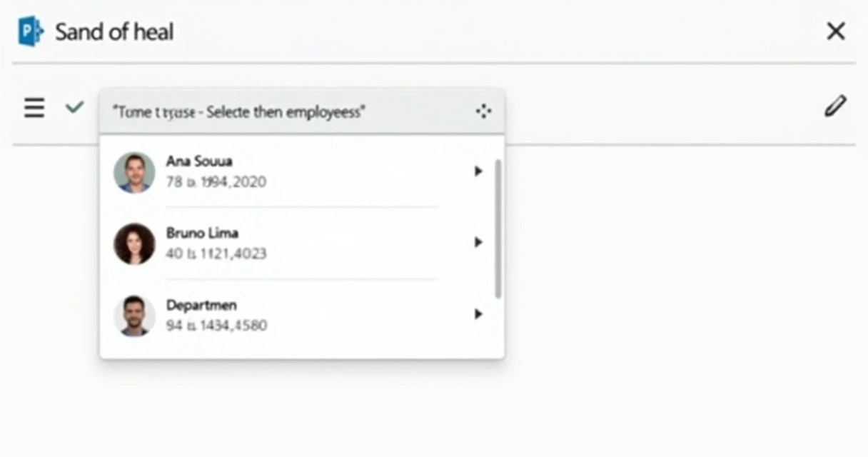Close the Sand of heal window
The width and height of the screenshot is (868, 457).
(x=835, y=31)
